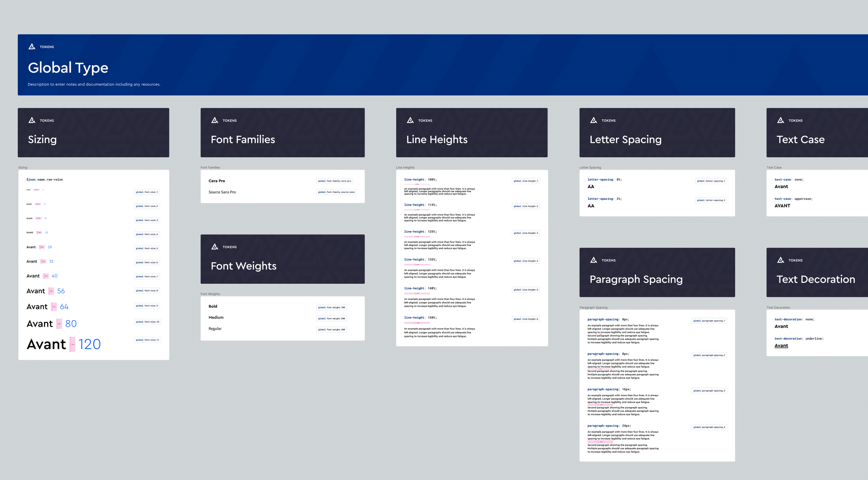Click the Source Sans Pro font sample
This screenshot has height=480, width=868.
pos(222,192)
